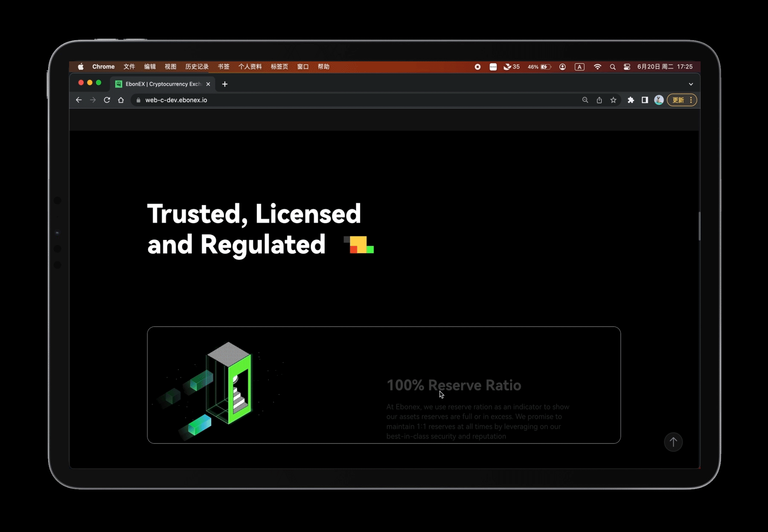Screen dimensions: 768x532
Task: Open the battery status at 46%
Action: tap(539, 66)
